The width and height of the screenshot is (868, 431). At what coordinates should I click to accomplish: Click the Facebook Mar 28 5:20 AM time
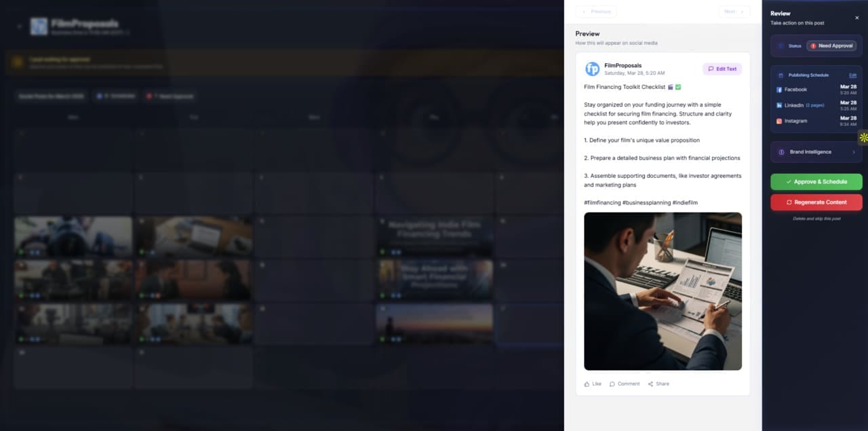(848, 90)
